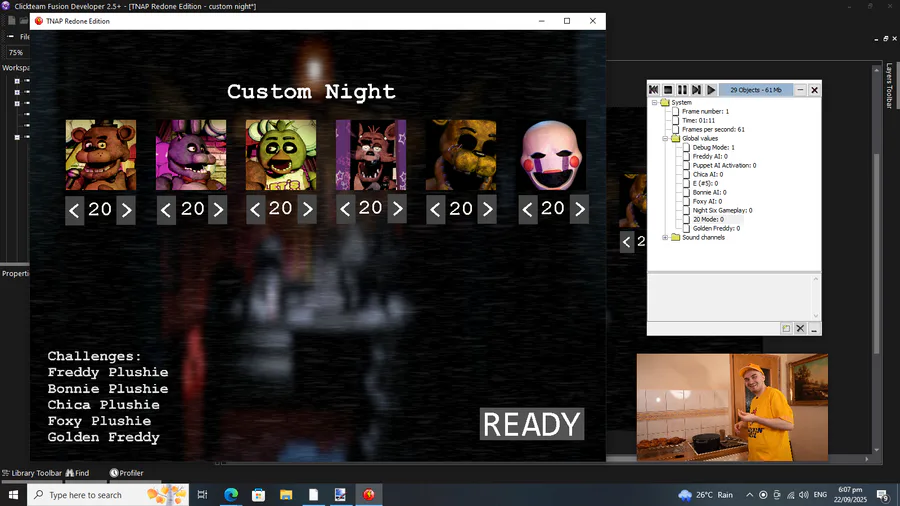The height and width of the screenshot is (506, 900).
Task: Click the debugger delete X icon at bottom
Action: tap(800, 329)
